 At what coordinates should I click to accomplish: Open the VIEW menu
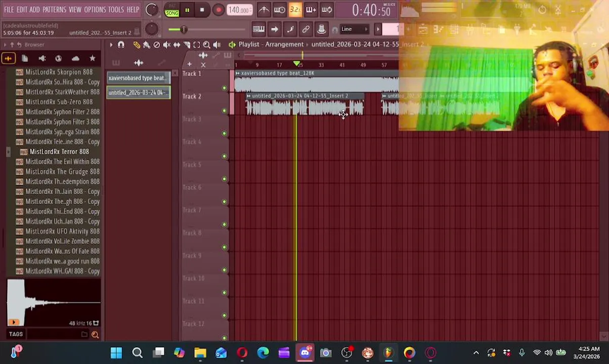click(75, 10)
